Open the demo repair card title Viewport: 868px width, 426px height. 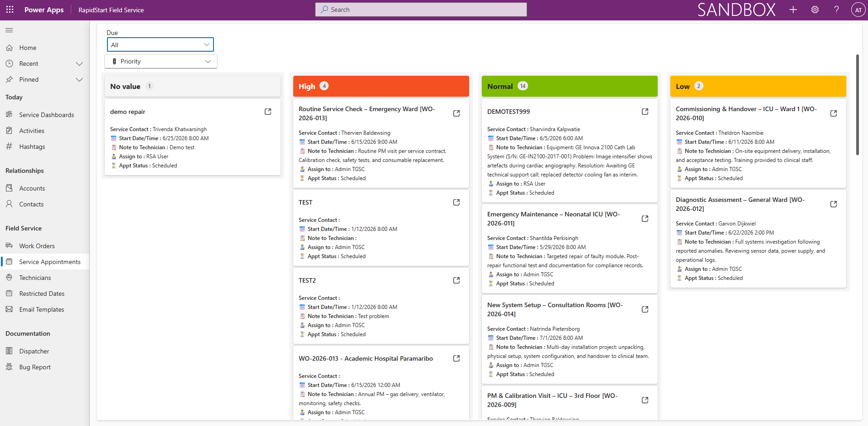coord(128,112)
